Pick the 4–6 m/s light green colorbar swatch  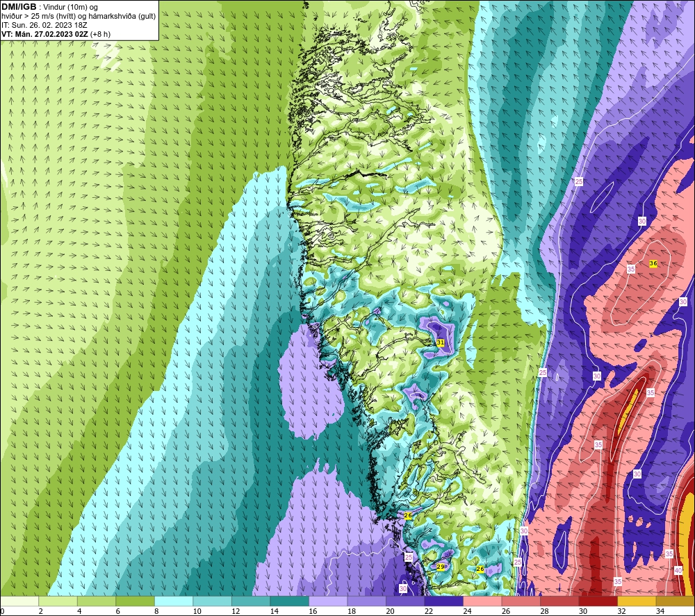pos(97,601)
